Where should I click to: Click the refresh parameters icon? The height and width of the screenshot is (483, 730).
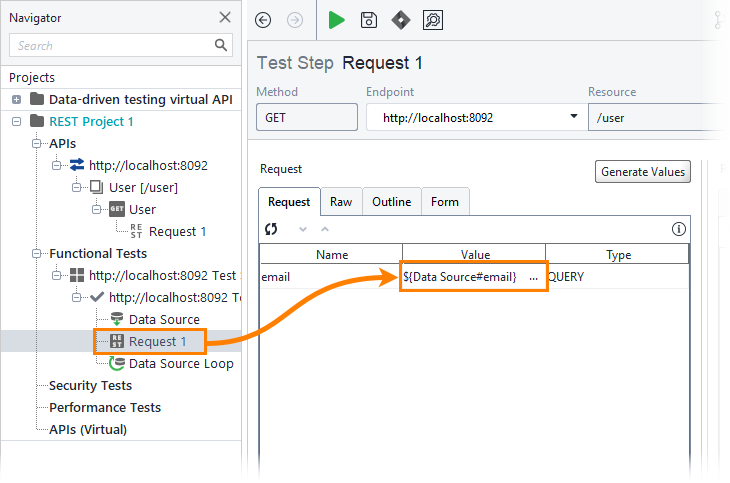click(271, 229)
